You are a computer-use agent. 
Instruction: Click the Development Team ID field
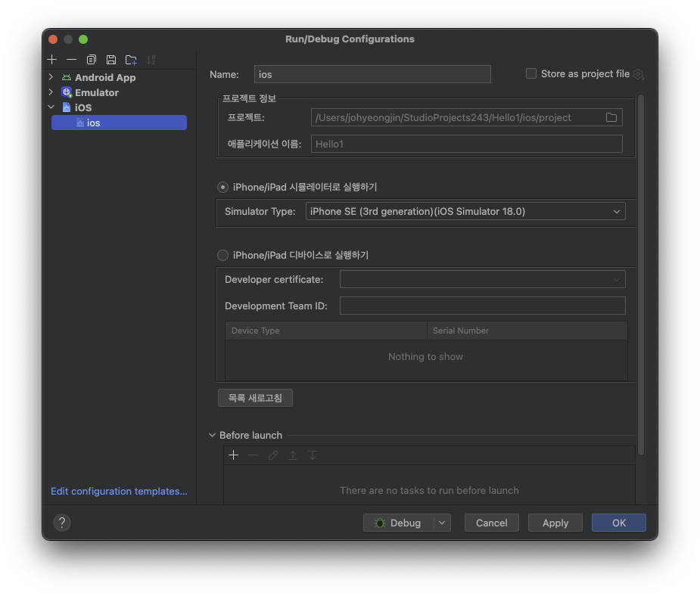482,306
